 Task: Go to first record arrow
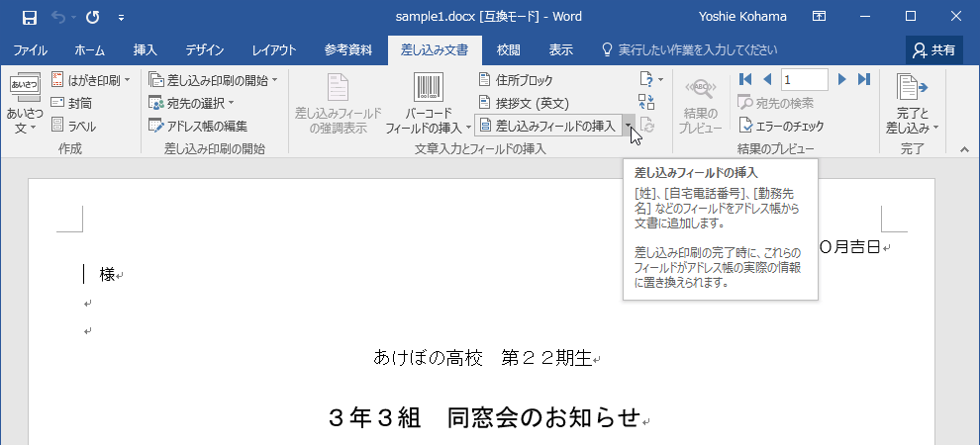[x=744, y=79]
